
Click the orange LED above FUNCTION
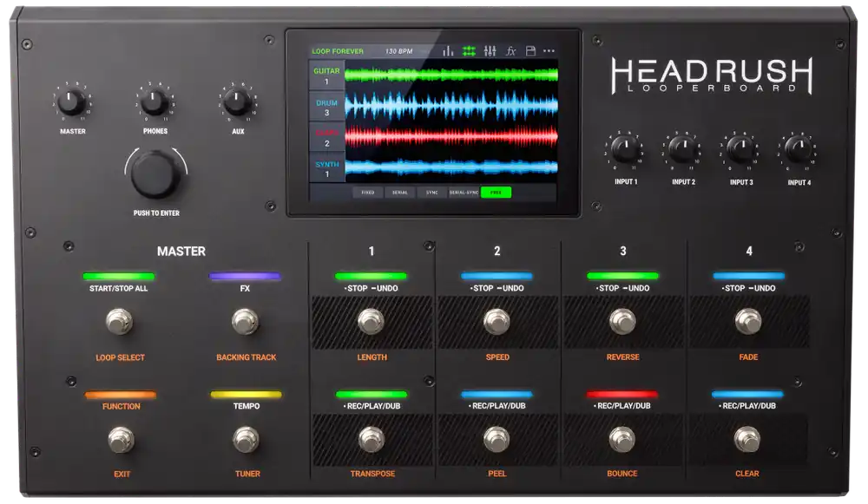120,395
